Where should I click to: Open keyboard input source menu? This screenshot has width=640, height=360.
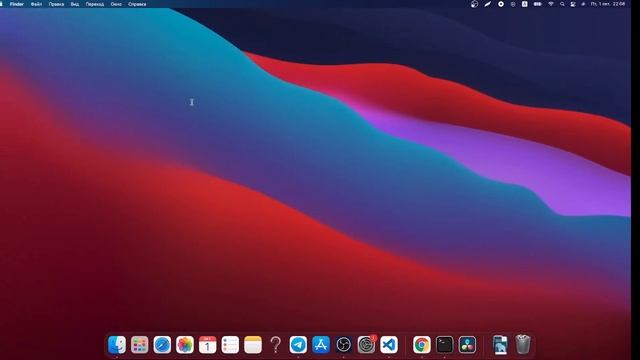click(x=524, y=4)
